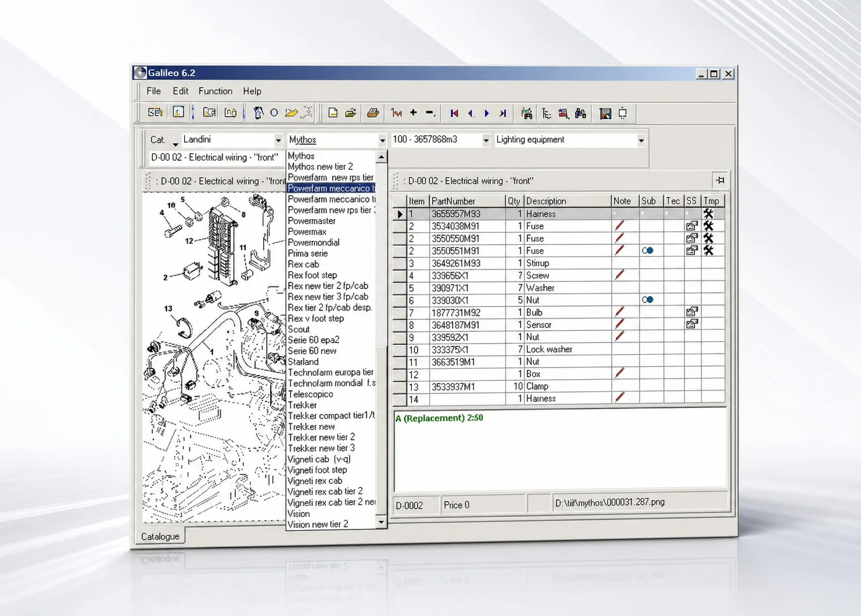The height and width of the screenshot is (616, 861).
Task: Open the Lighting equipment dropdown
Action: click(641, 141)
